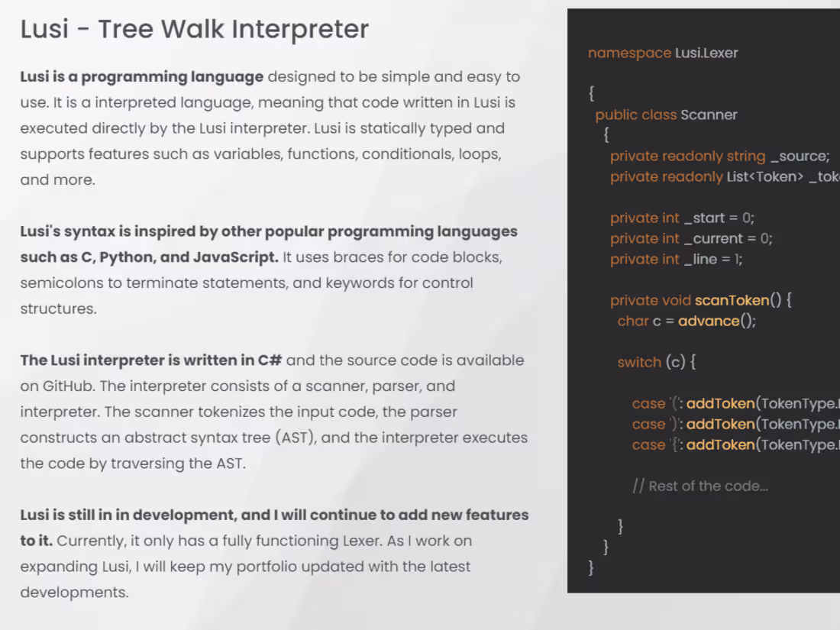Click the "Lusi - Tree Walk Interpreter" heading
Image resolution: width=840 pixels, height=630 pixels.
pos(195,29)
